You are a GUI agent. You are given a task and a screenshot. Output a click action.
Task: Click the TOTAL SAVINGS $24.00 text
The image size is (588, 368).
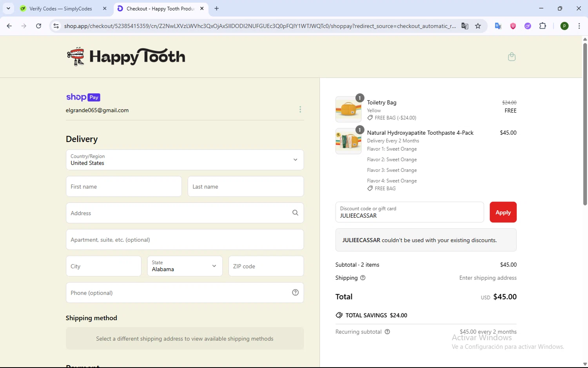[x=376, y=315]
